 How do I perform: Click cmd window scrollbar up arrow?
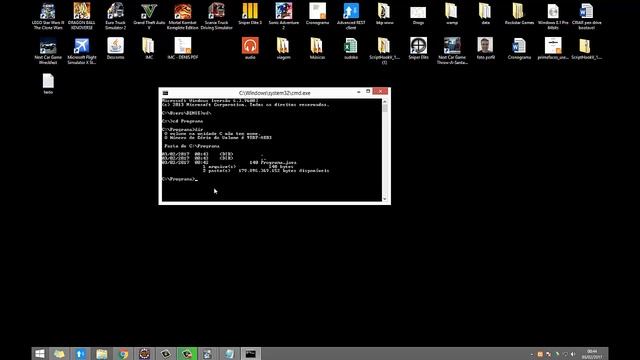[x=385, y=101]
